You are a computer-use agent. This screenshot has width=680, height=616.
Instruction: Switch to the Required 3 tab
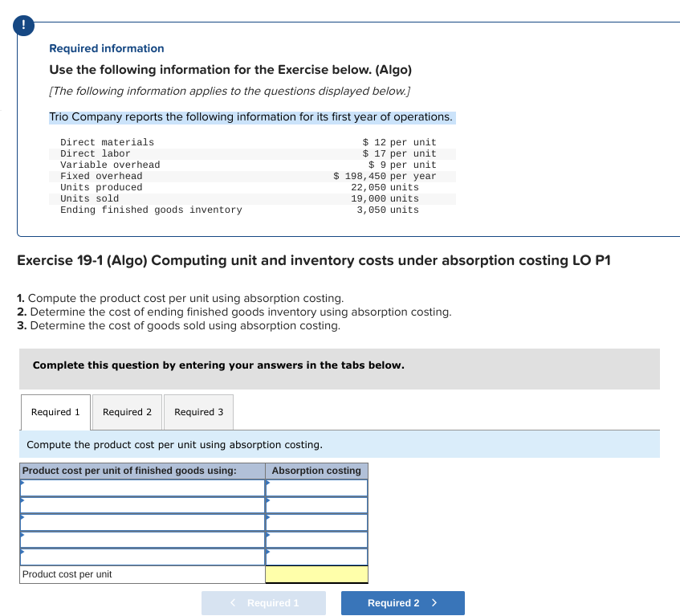click(198, 412)
